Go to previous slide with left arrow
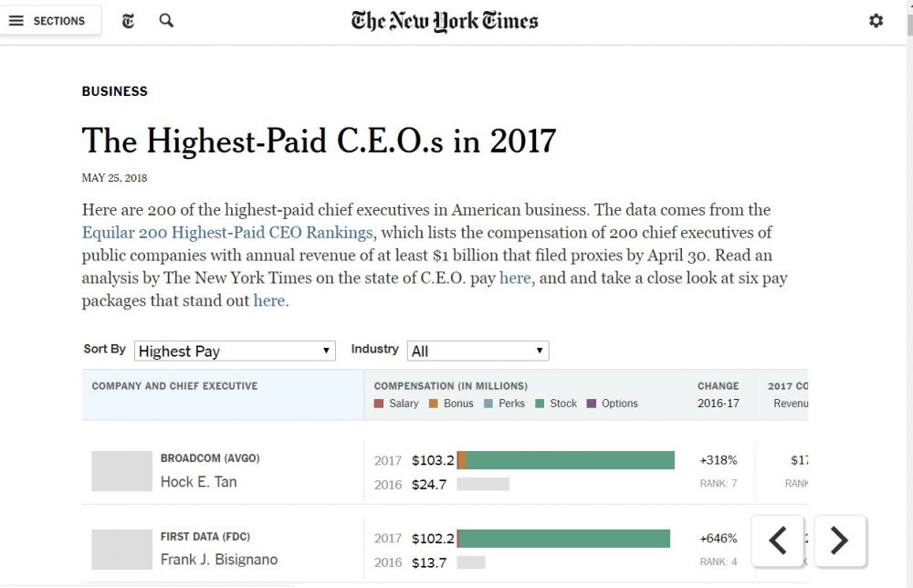This screenshot has width=913, height=588. [x=778, y=541]
